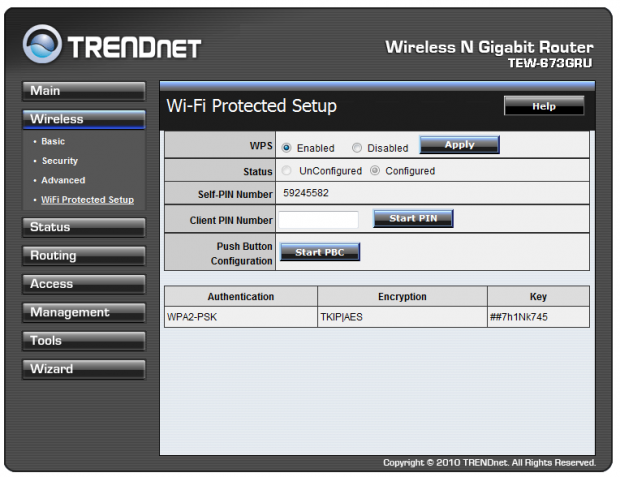
Task: Click the Self-PIN Number label
Action: pos(235,194)
